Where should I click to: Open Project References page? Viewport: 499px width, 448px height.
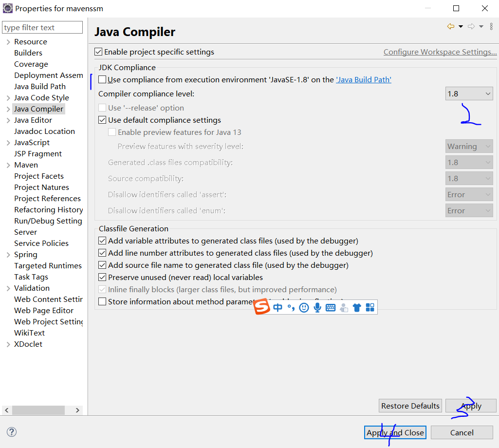47,198
